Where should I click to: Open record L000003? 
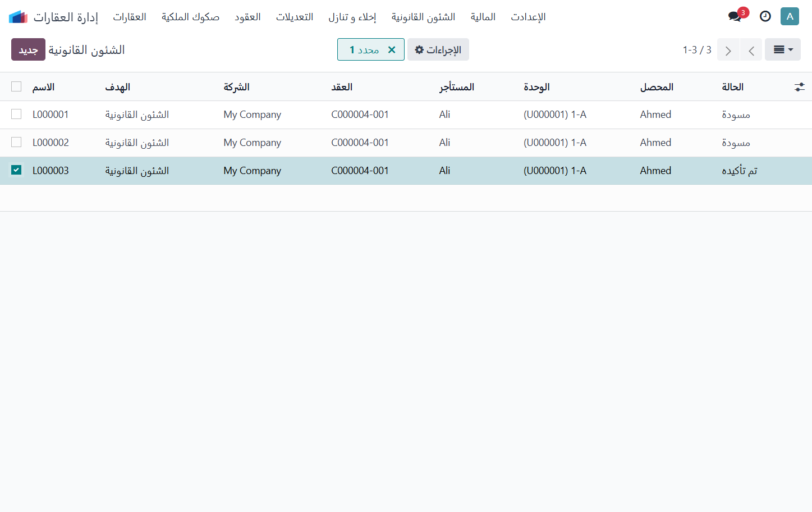(x=51, y=171)
